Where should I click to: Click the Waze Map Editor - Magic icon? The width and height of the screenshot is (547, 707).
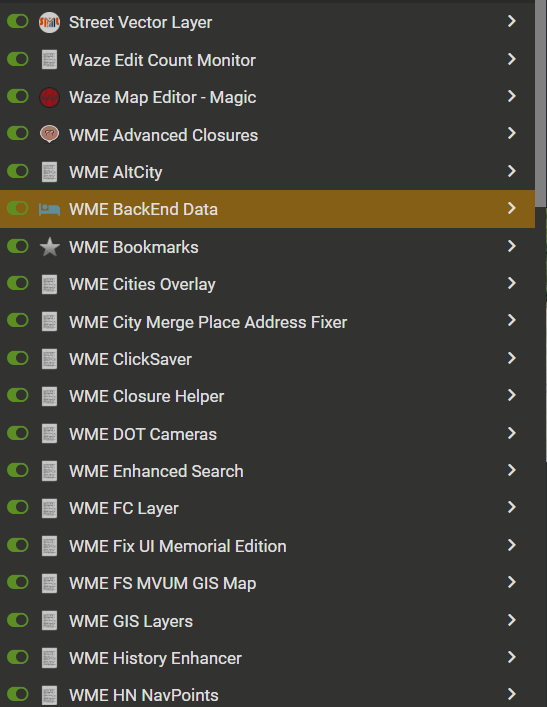[49, 97]
